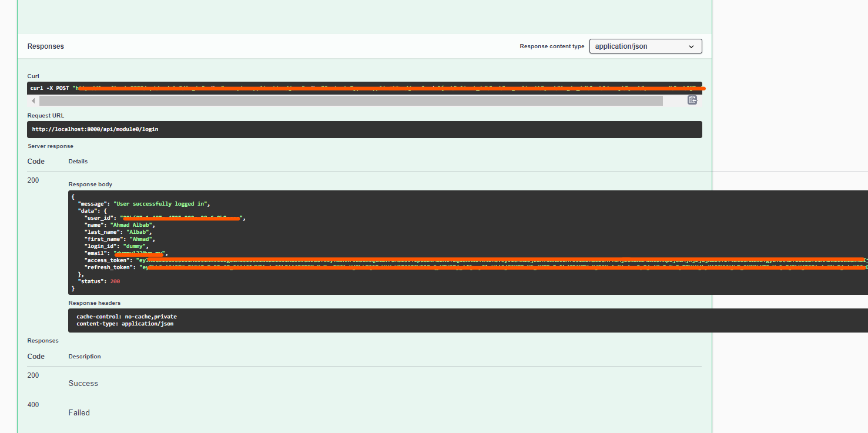
Task: Open the Response content type dropdown
Action: [645, 46]
